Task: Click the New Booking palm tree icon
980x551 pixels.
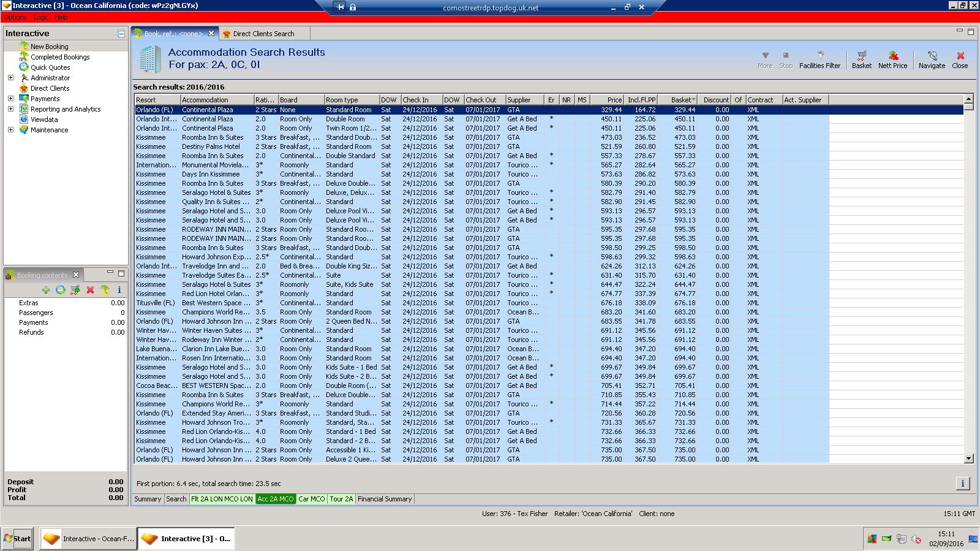Action: point(24,46)
